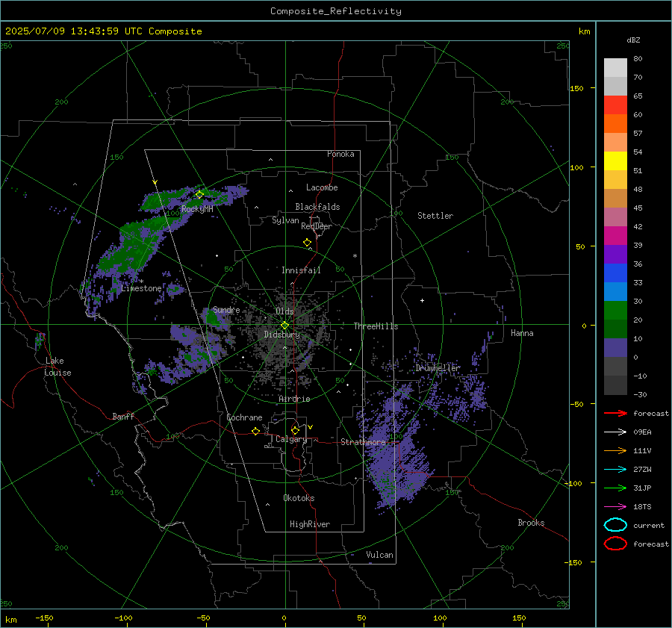Select the Innisfail label
The width and height of the screenshot is (672, 628).
[x=301, y=270]
